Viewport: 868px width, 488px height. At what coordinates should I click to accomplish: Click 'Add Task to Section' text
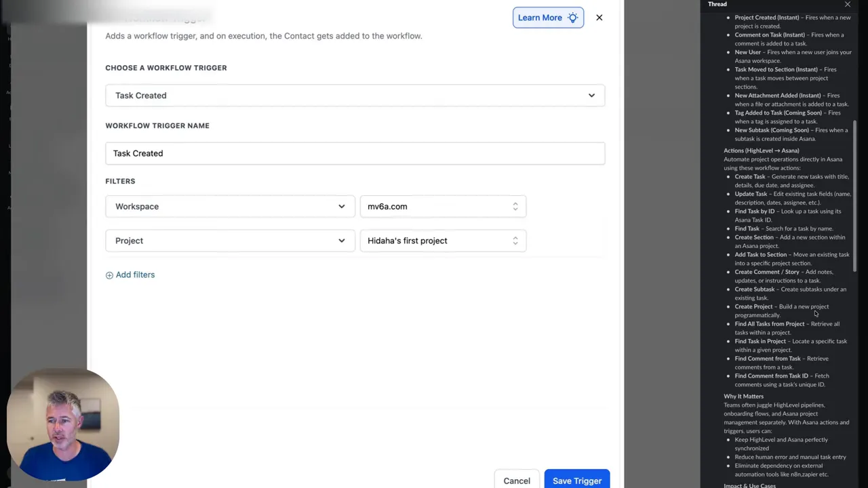pyautogui.click(x=761, y=255)
